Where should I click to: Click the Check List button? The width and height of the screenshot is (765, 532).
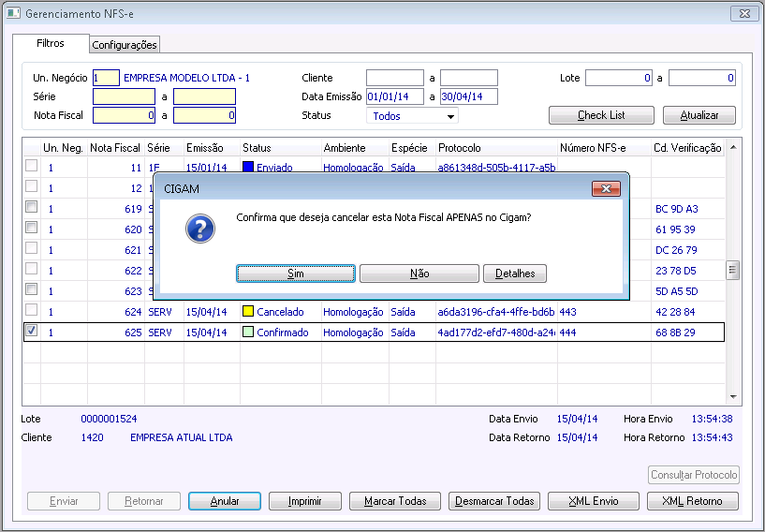(601, 115)
